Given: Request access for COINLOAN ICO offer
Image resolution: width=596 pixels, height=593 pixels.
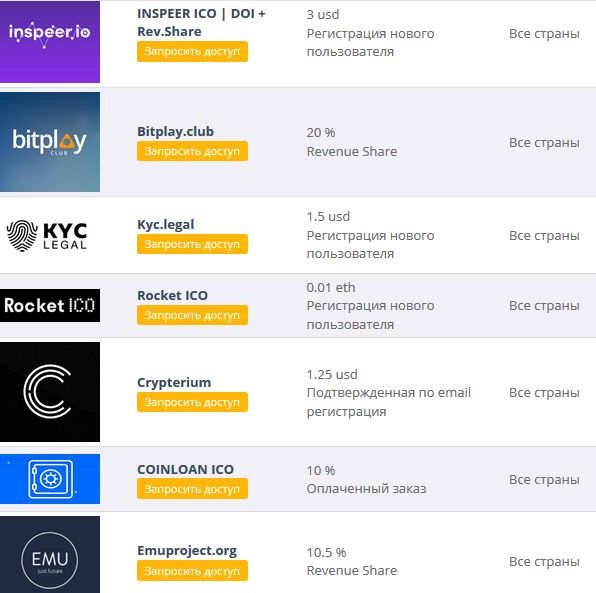Looking at the screenshot, I should coord(192,489).
